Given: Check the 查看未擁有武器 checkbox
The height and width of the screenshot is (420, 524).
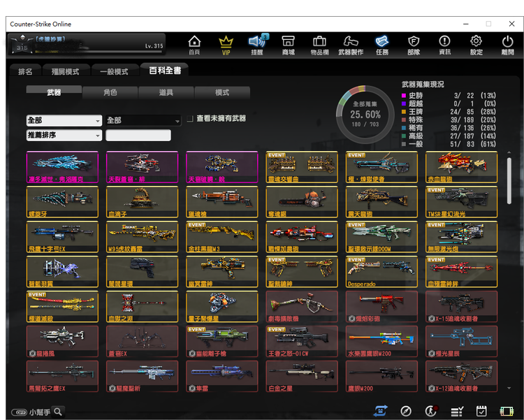Looking at the screenshot, I should tap(190, 119).
